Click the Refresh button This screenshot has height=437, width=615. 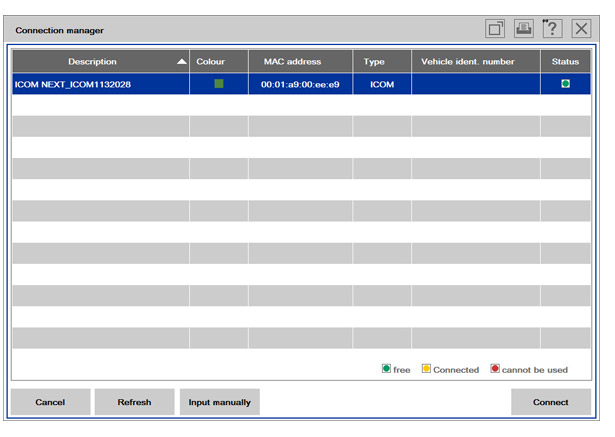click(x=135, y=402)
